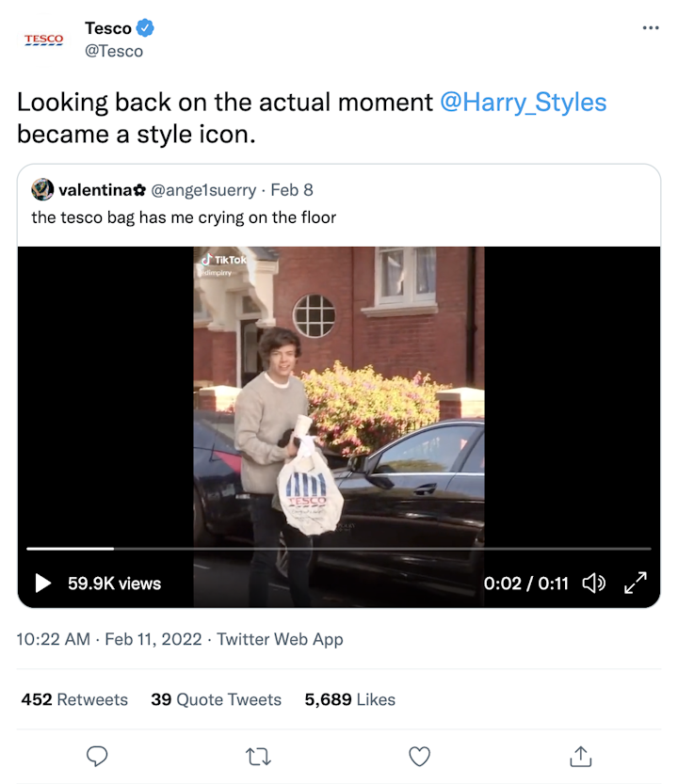Open the @ange1suerry quoted user handle

click(203, 190)
